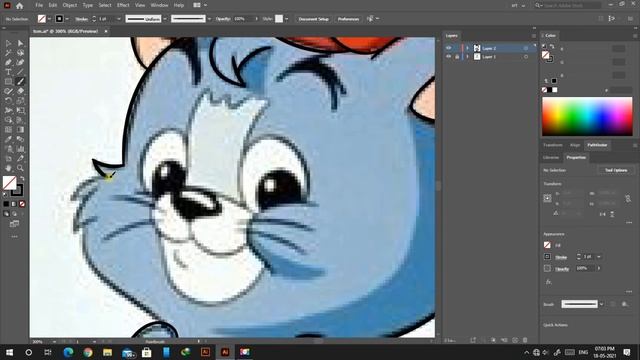This screenshot has width=640, height=360.
Task: Open the File menu
Action: (x=39, y=5)
